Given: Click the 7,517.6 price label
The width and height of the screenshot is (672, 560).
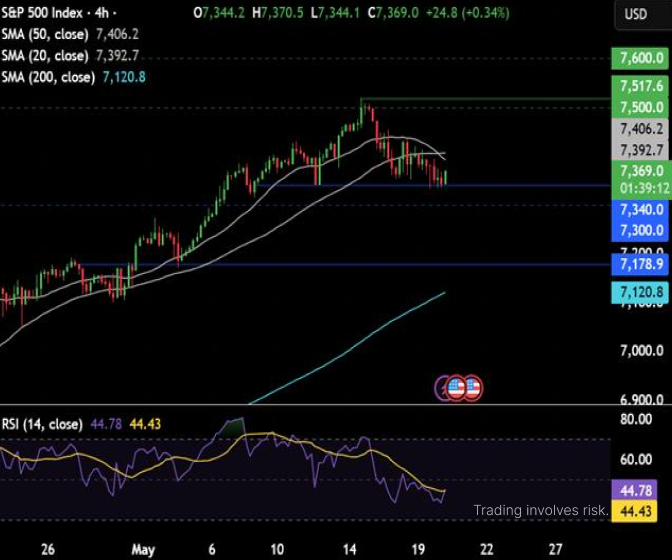Looking at the screenshot, I should coord(640,86).
